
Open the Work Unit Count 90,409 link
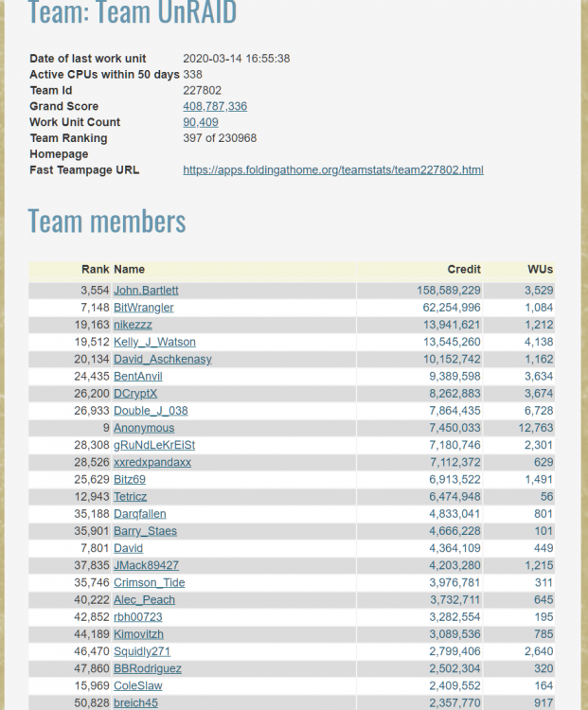tap(200, 122)
